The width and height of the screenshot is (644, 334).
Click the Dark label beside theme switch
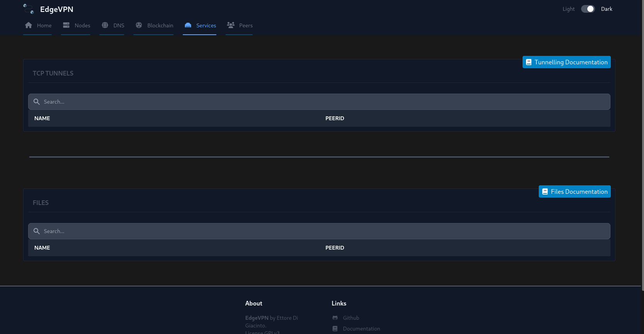coord(607,9)
